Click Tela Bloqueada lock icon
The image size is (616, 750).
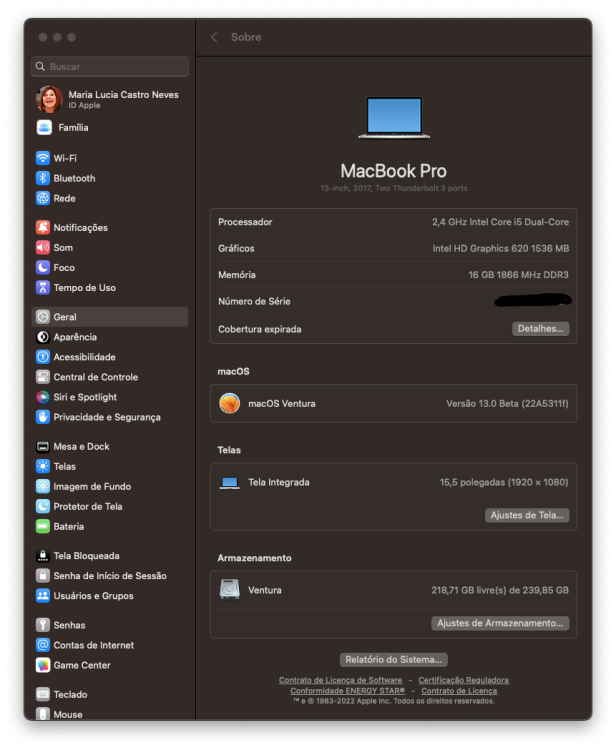[x=43, y=556]
